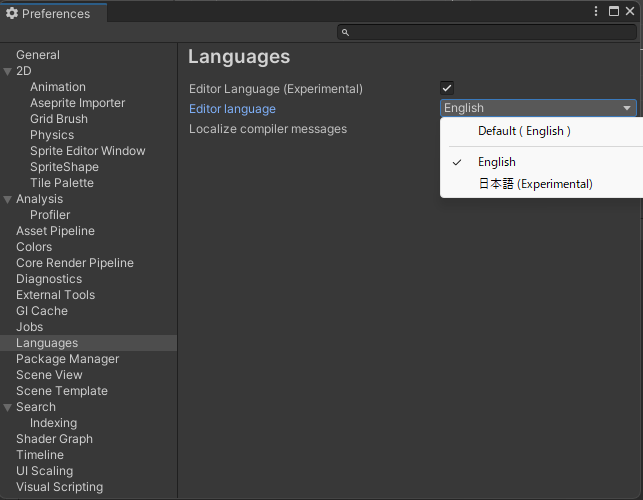Click the Editor language label
The image size is (643, 500).
click(233, 109)
